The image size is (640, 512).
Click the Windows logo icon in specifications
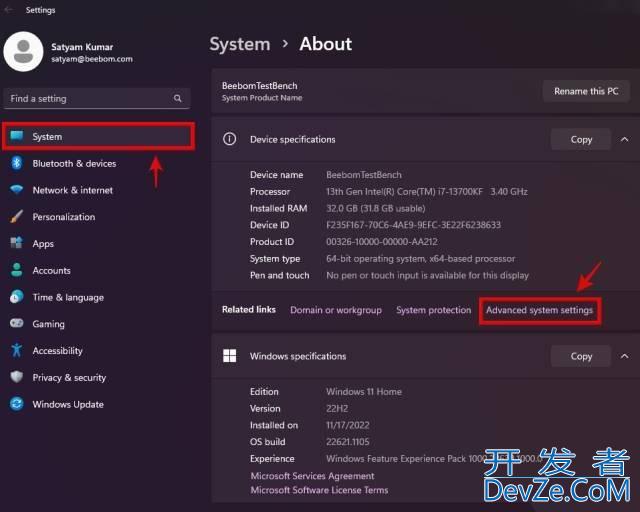click(x=229, y=356)
